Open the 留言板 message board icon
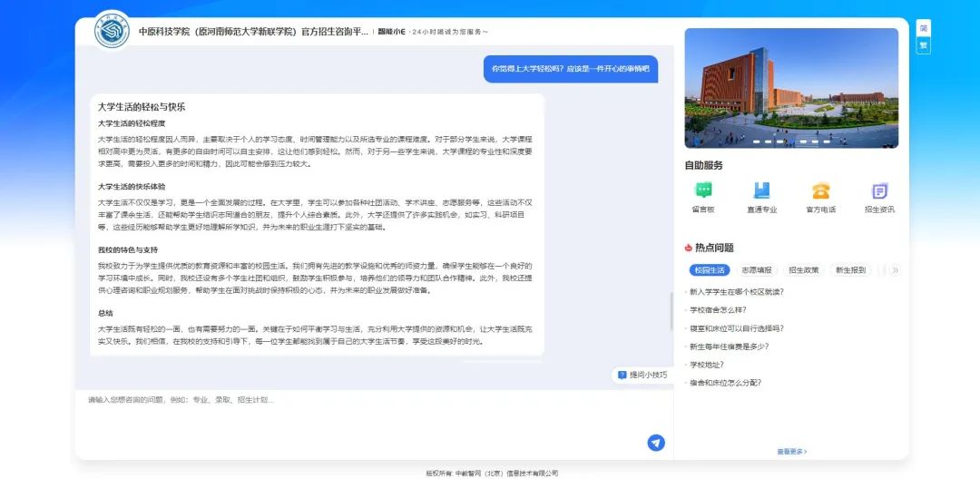Viewport: 980px width, 488px height. point(703,191)
